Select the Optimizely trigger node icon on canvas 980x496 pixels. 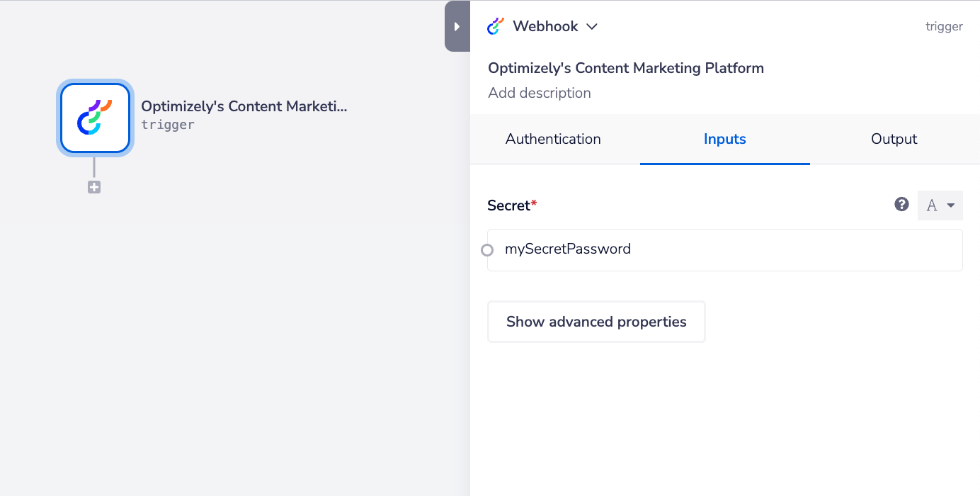click(x=95, y=118)
